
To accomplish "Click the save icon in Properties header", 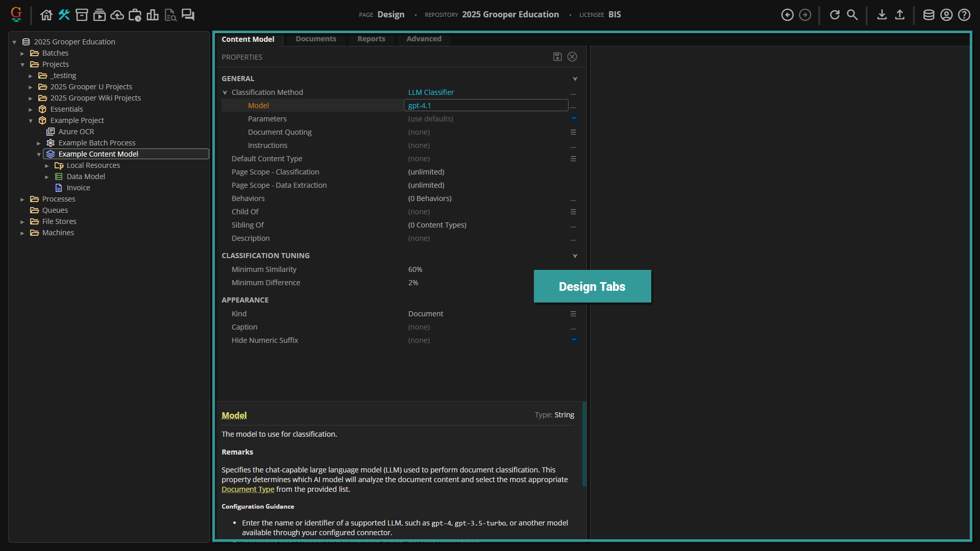I will (557, 57).
